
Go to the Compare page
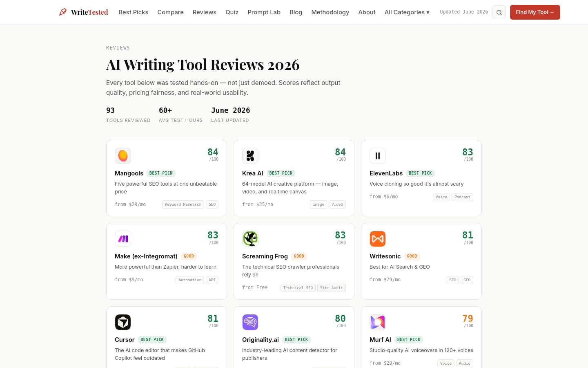pos(171,12)
